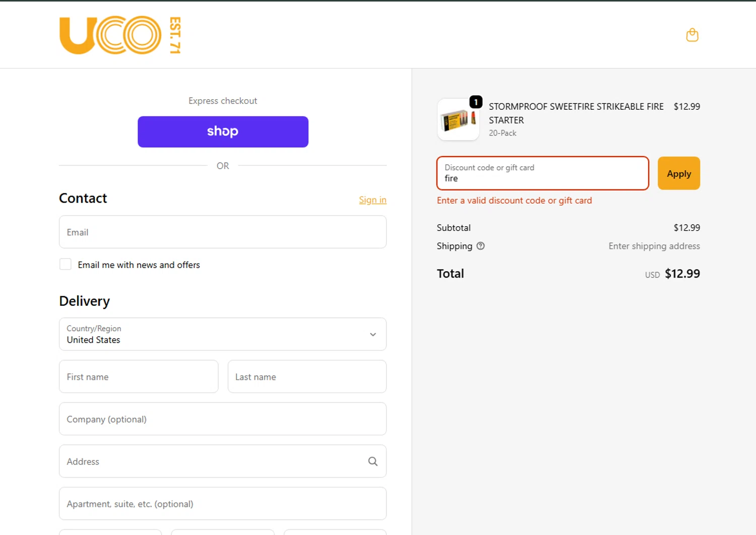Viewport: 756px width, 535px height.
Task: Open the Shipping help question mark
Action: pyautogui.click(x=480, y=246)
